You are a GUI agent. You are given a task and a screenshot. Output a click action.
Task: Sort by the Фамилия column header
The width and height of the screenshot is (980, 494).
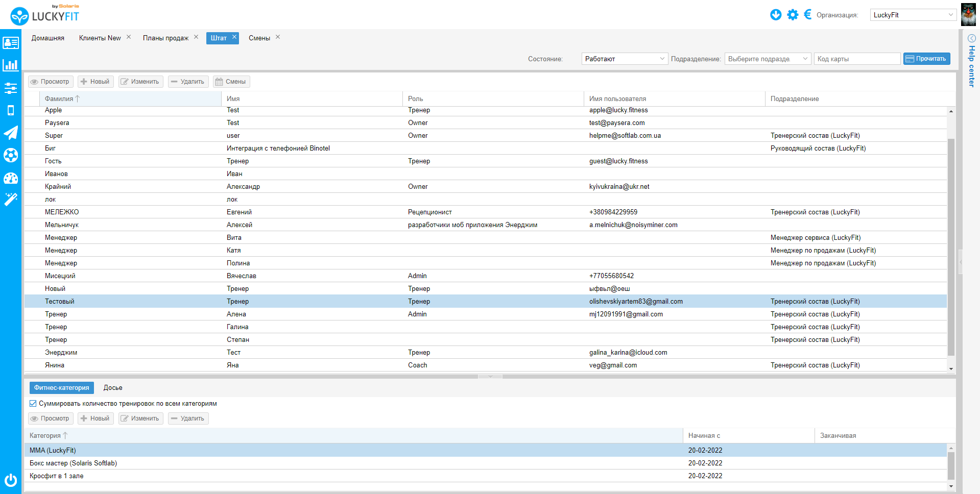click(130, 98)
